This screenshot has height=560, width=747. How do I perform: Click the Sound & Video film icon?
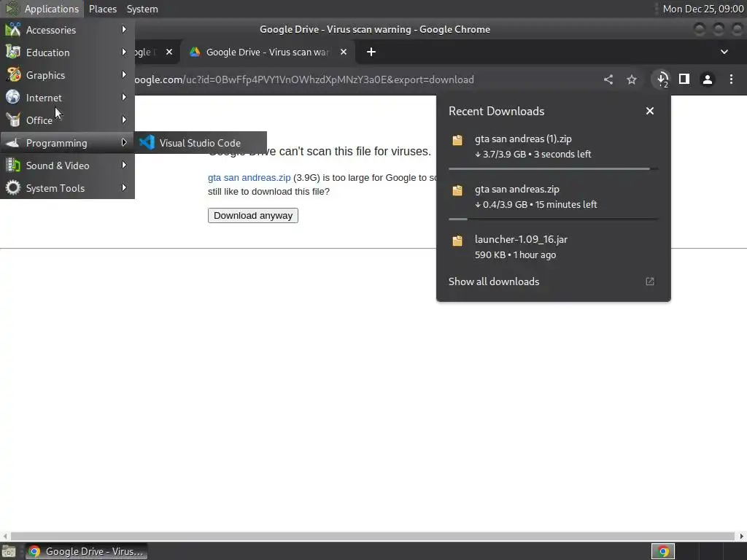13,166
